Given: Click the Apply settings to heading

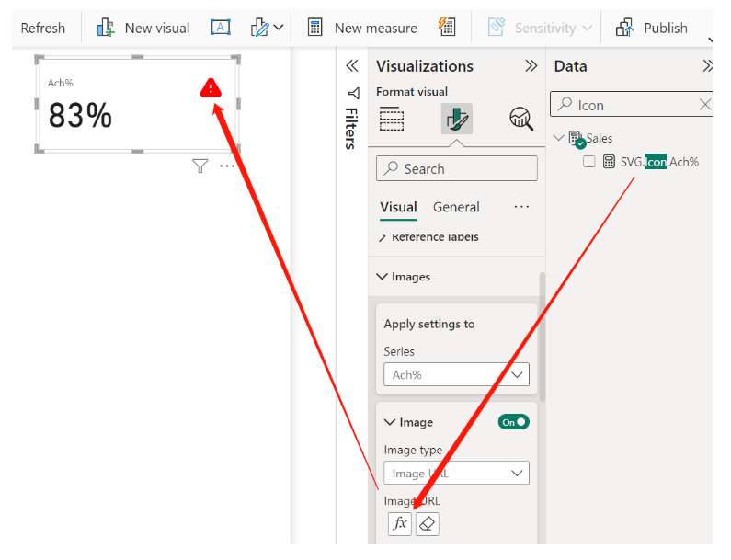Looking at the screenshot, I should click(x=428, y=324).
